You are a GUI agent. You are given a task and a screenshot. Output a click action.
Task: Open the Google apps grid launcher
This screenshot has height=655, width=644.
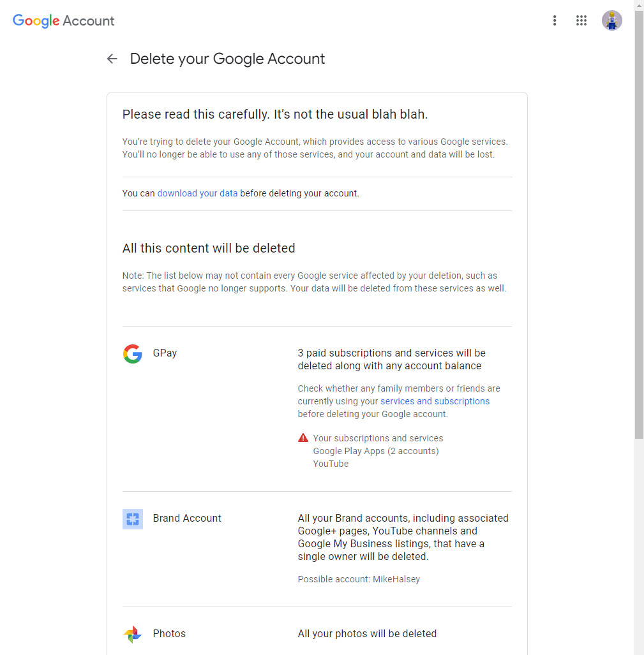pos(581,20)
